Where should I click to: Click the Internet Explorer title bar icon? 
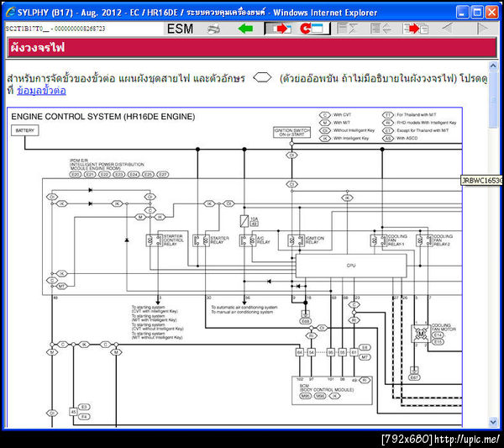[10, 13]
